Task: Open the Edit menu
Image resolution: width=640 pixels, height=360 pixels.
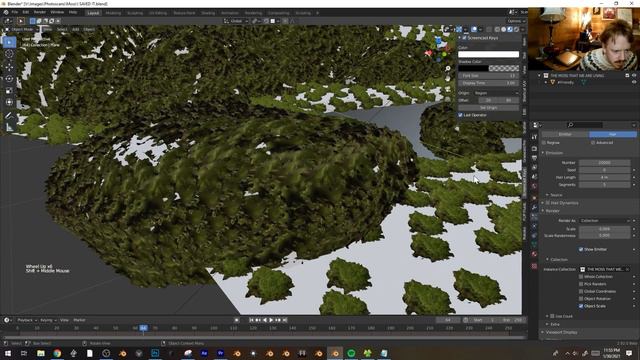Action: pyautogui.click(x=26, y=13)
